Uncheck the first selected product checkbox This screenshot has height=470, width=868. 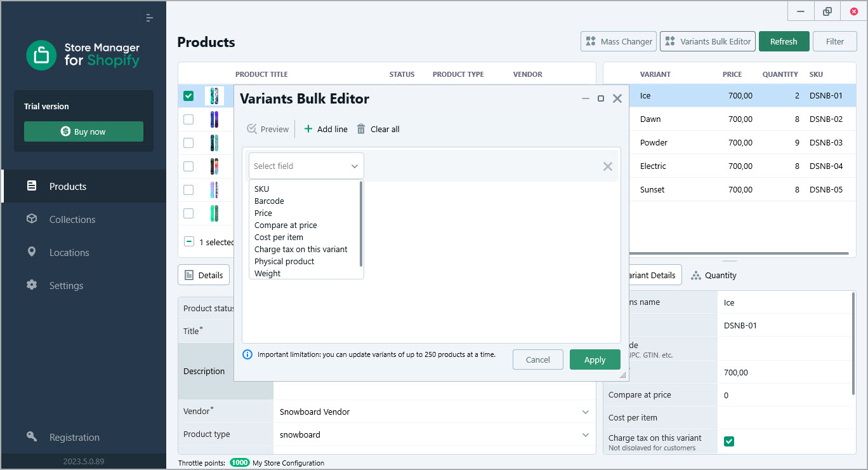(x=188, y=96)
